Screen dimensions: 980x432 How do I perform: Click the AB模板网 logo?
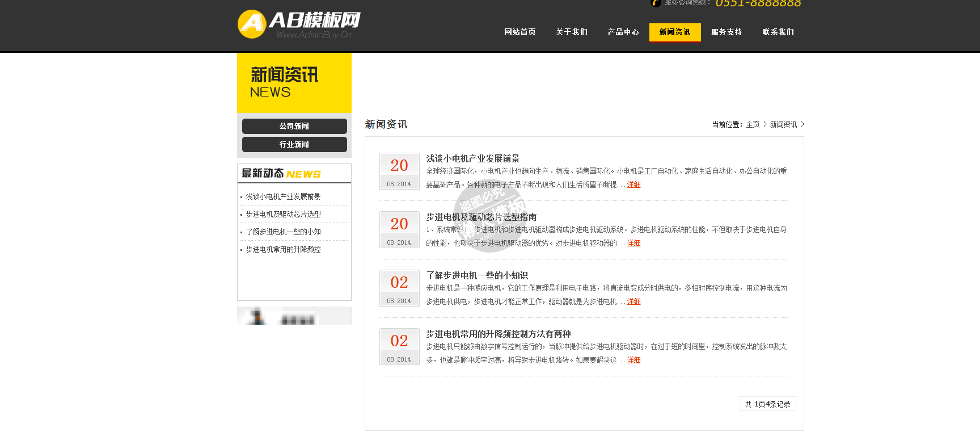click(x=299, y=24)
